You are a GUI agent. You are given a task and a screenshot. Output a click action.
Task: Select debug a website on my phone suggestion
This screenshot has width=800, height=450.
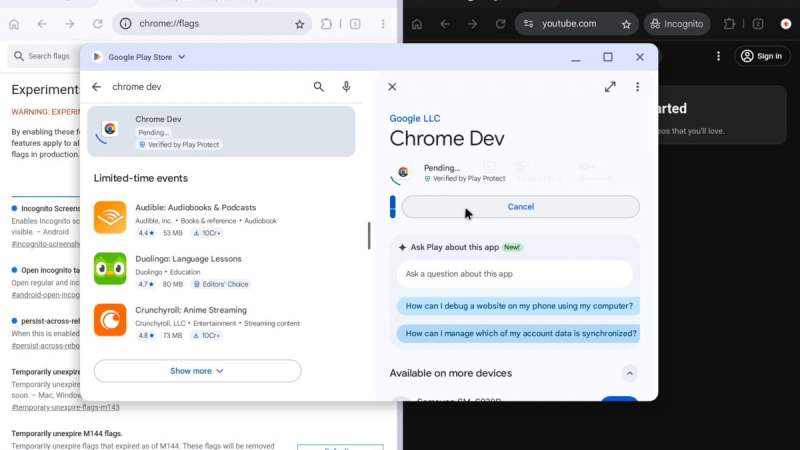(x=518, y=306)
